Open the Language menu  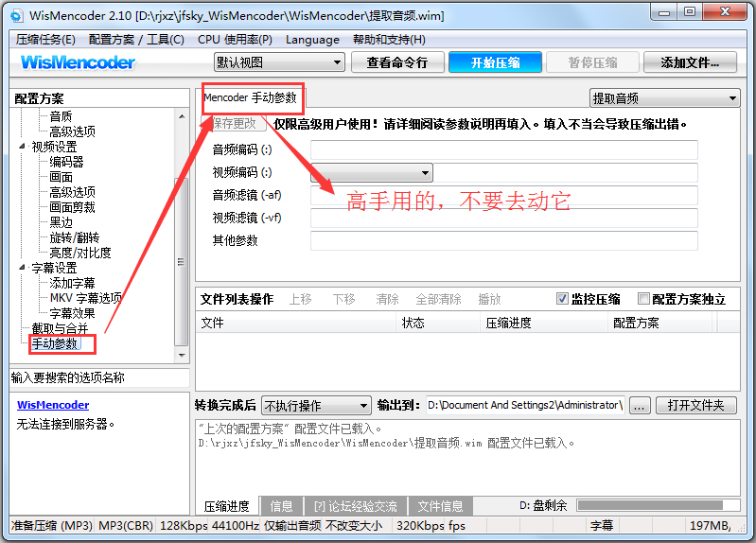pos(312,40)
